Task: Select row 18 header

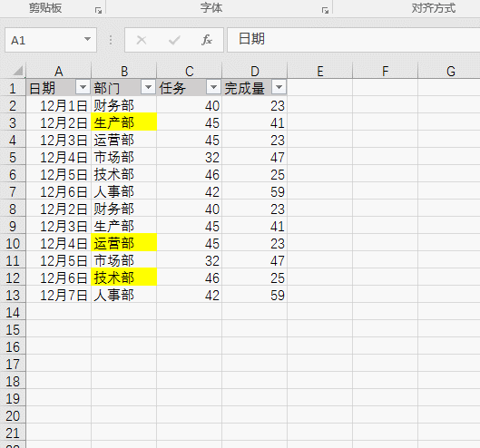Action: point(13,381)
